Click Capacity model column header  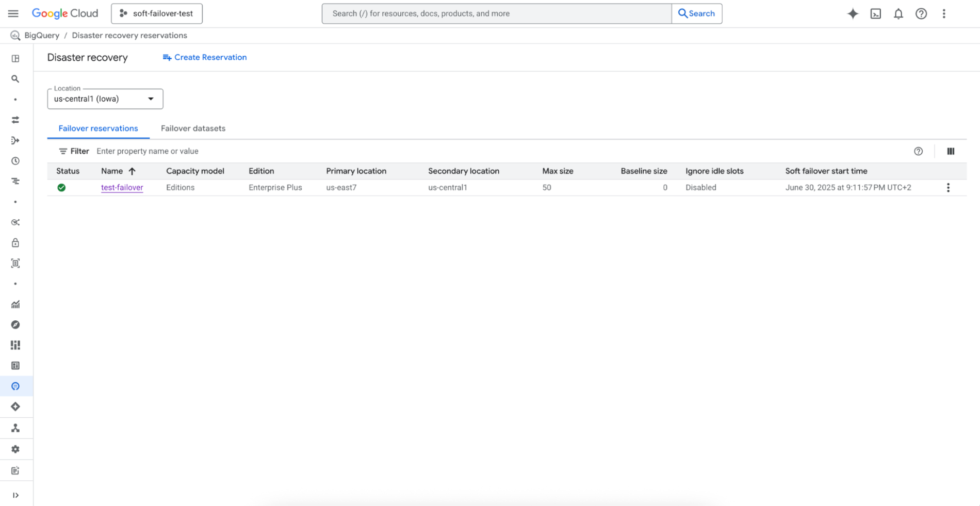click(195, 171)
